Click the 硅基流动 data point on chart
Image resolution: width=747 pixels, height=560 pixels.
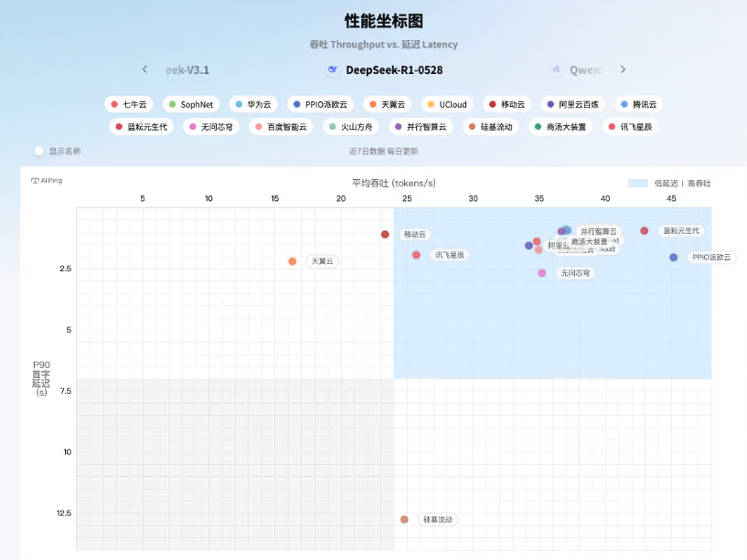click(404, 519)
